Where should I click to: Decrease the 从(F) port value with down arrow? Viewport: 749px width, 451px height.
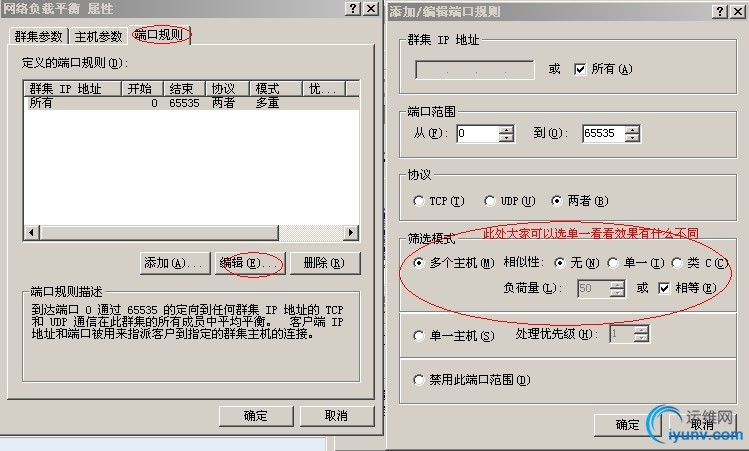coord(507,138)
